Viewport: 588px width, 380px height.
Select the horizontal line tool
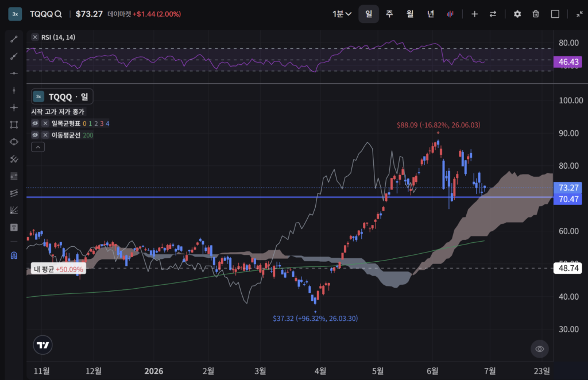[x=14, y=73]
